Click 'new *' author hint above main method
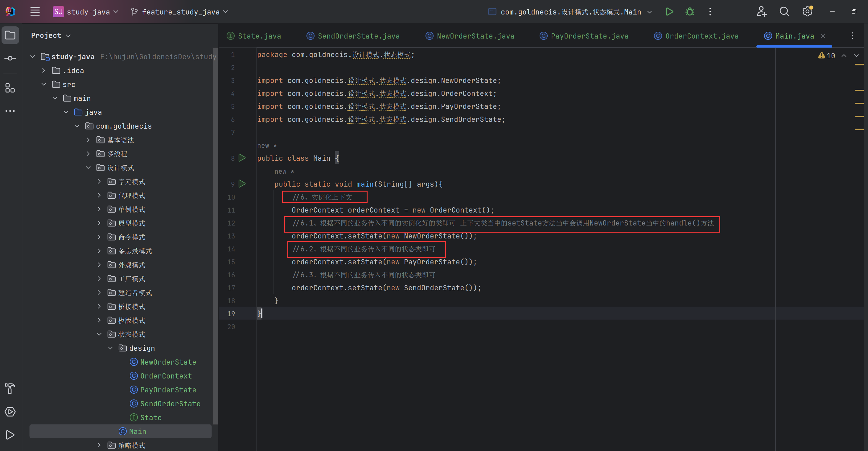 tap(284, 172)
